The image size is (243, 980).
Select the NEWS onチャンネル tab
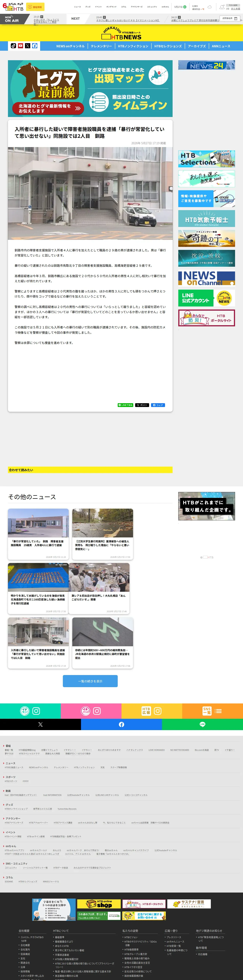[x=70, y=46]
